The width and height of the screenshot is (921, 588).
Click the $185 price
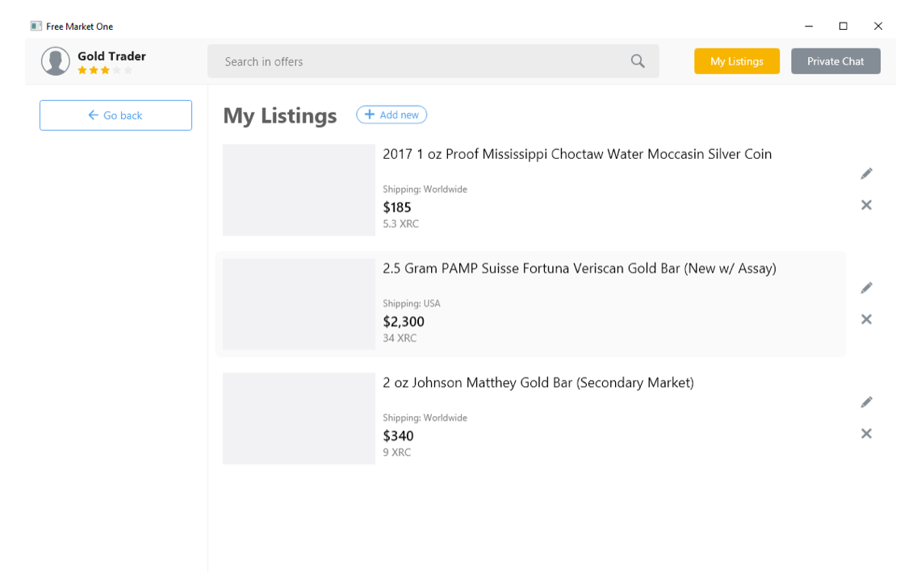(397, 208)
